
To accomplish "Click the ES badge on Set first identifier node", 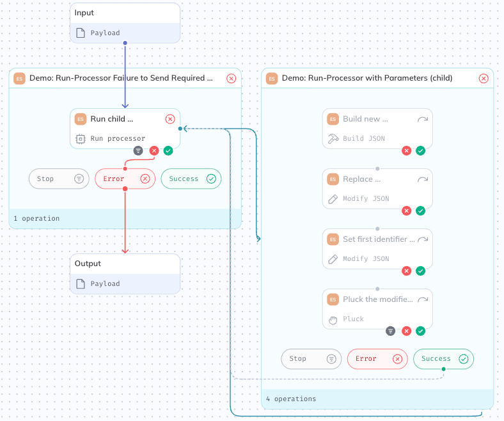I will [333, 239].
